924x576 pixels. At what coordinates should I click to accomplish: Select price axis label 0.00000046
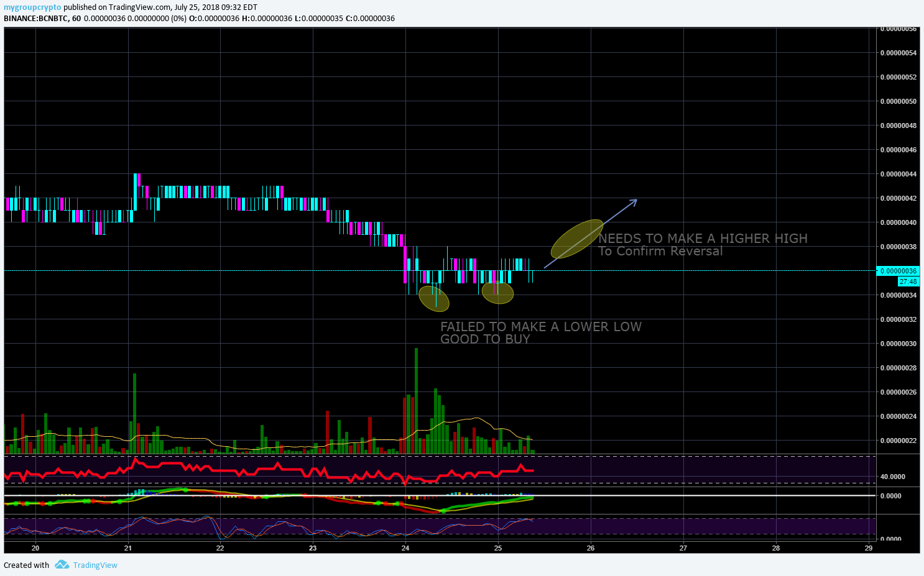point(898,150)
